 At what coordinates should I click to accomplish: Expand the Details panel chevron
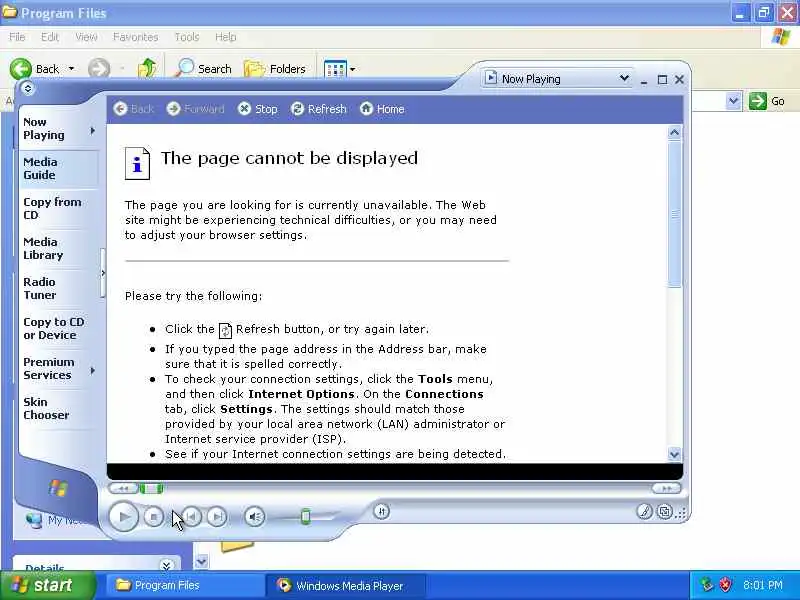[166, 565]
